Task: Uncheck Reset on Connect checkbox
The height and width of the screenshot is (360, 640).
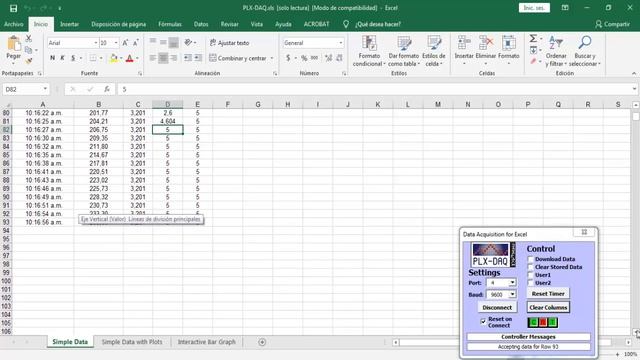Action: tap(483, 322)
